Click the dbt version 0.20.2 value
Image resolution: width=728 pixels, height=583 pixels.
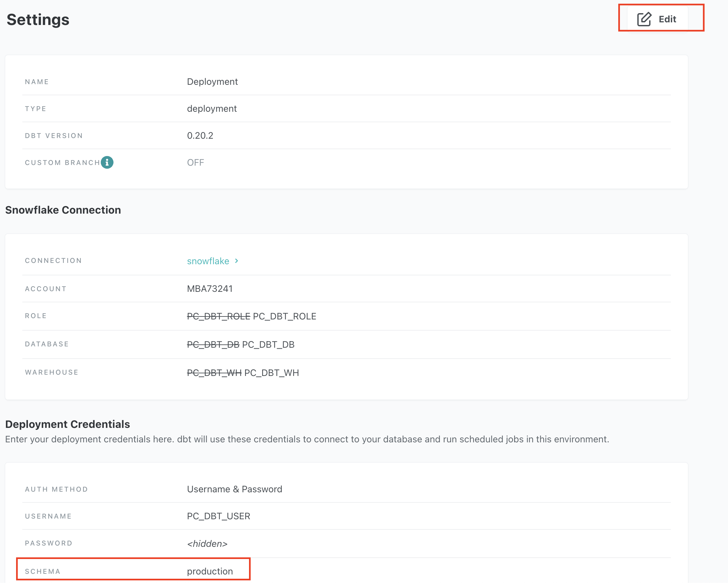pos(200,135)
